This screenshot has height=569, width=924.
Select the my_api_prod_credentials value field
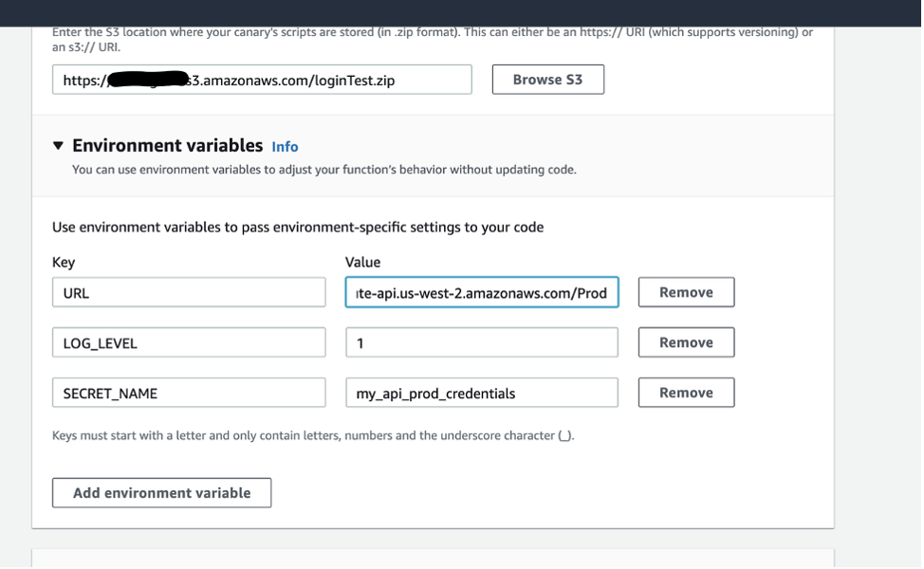coord(479,392)
